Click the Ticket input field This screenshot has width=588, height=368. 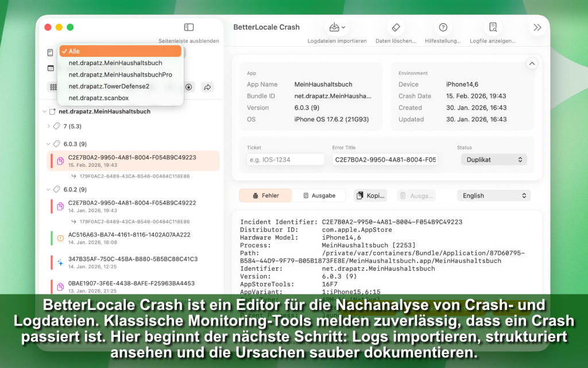pyautogui.click(x=285, y=160)
